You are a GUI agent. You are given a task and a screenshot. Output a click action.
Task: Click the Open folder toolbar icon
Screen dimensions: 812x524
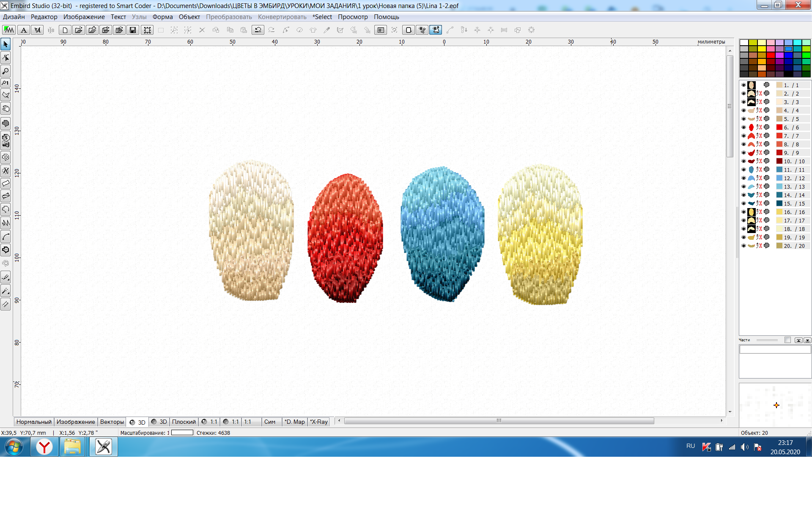[x=79, y=30]
